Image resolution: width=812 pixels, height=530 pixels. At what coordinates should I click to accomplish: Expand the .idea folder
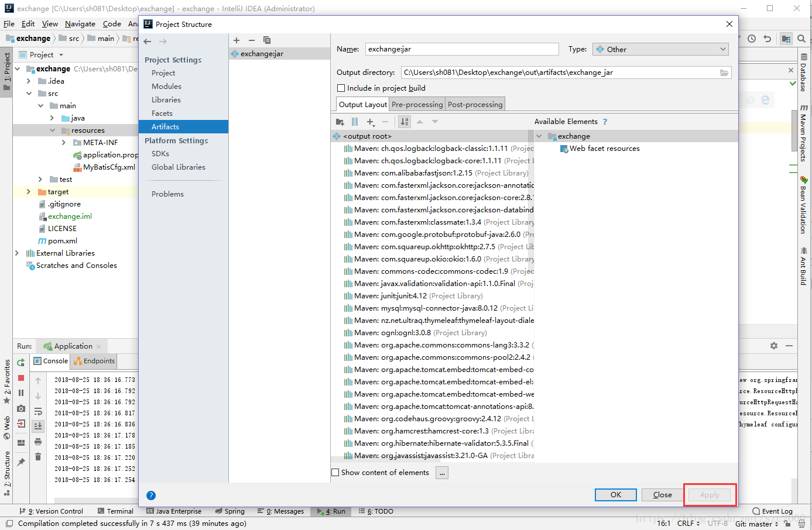tap(28, 81)
